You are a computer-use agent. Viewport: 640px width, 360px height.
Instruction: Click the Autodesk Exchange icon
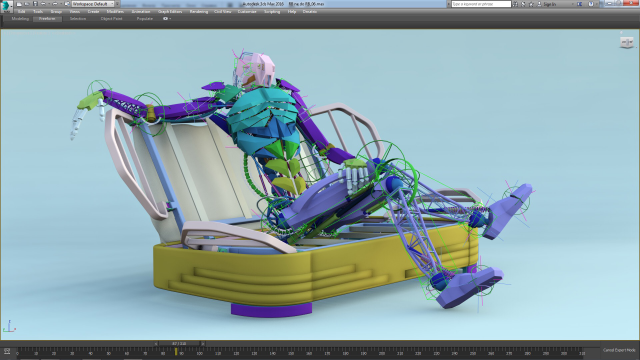click(579, 4)
